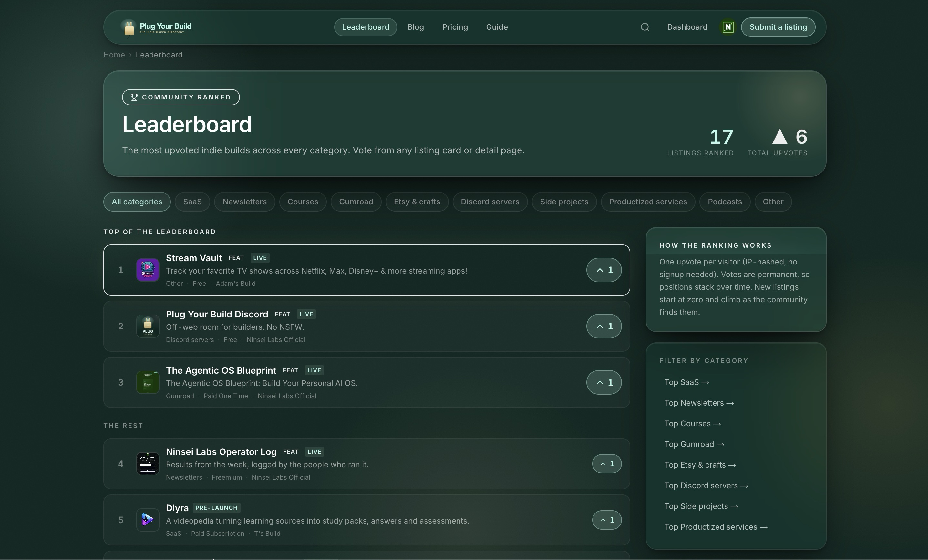
Task: Upvote Plug Your Build Discord
Action: [604, 326]
